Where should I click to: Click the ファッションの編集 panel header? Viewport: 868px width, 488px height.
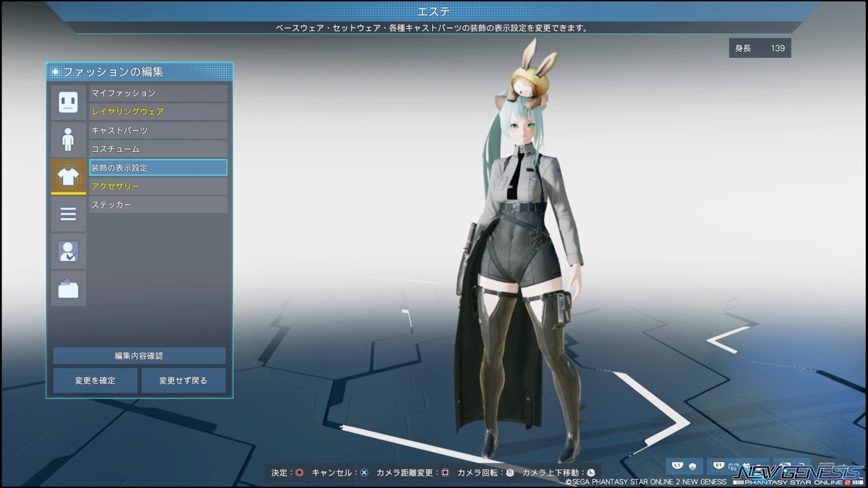140,72
